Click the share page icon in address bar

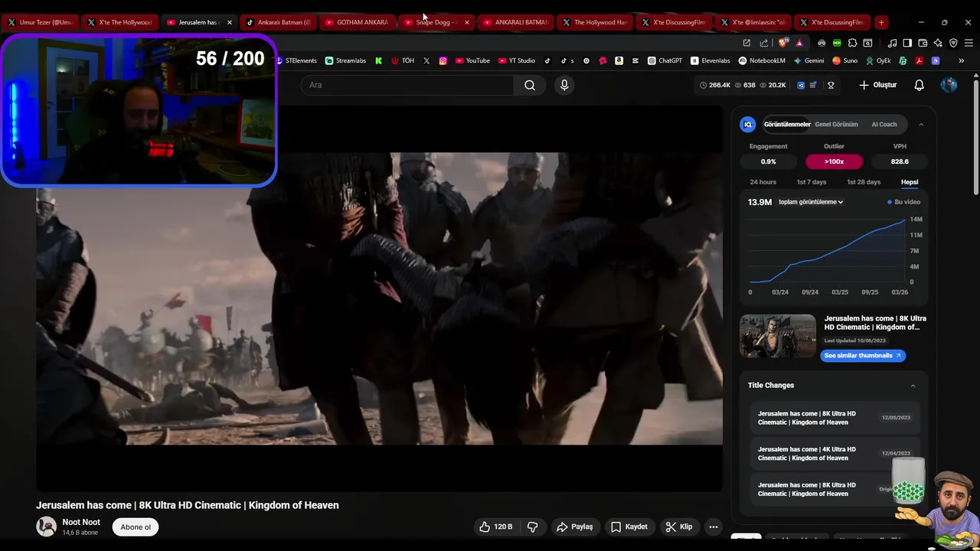pos(763,43)
